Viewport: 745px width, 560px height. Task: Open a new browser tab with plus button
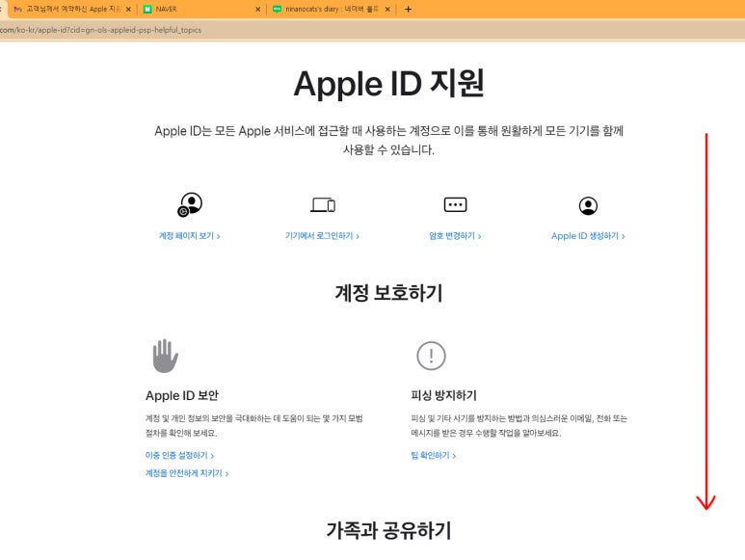pyautogui.click(x=408, y=9)
